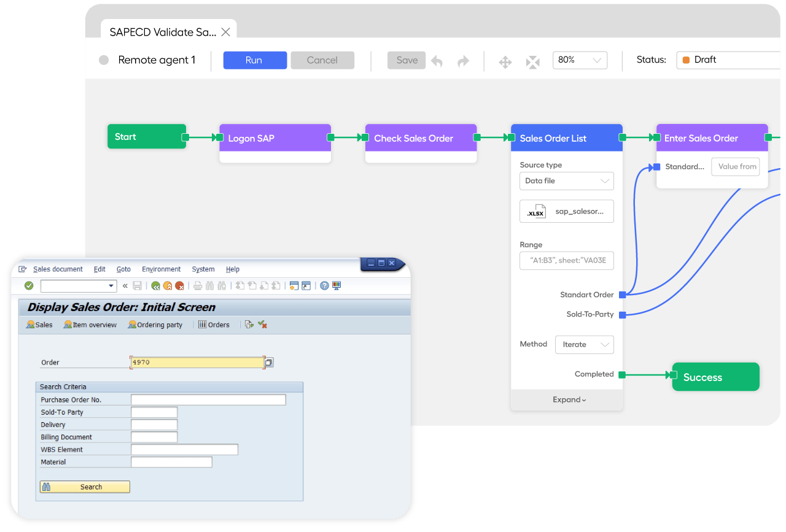The image size is (786, 532).
Task: Click the WBS Element input field
Action: pyautogui.click(x=184, y=450)
